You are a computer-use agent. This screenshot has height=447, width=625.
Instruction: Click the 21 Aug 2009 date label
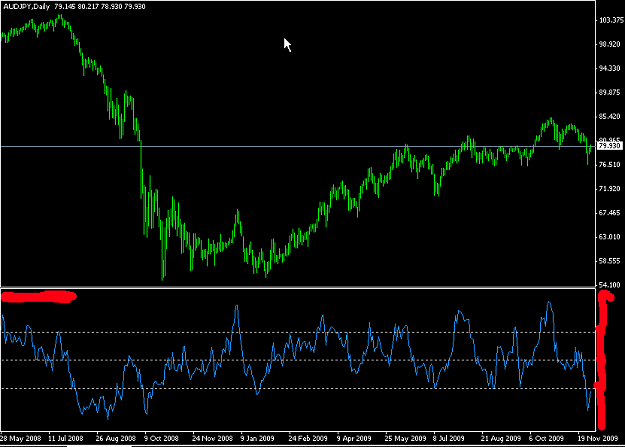[501, 439]
